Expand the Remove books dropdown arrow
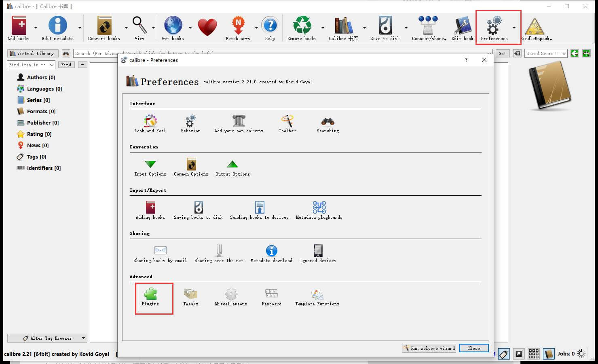The image size is (598, 364). coord(323,28)
